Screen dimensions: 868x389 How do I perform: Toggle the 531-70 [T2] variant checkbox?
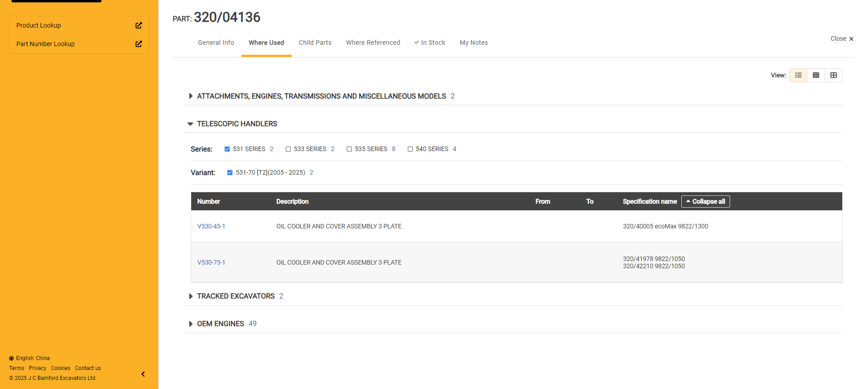(x=230, y=173)
